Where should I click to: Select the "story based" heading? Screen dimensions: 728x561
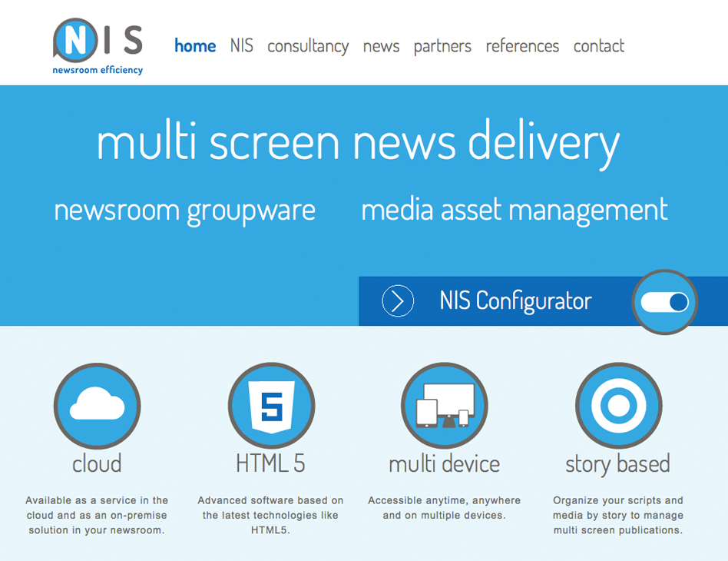pyautogui.click(x=618, y=465)
